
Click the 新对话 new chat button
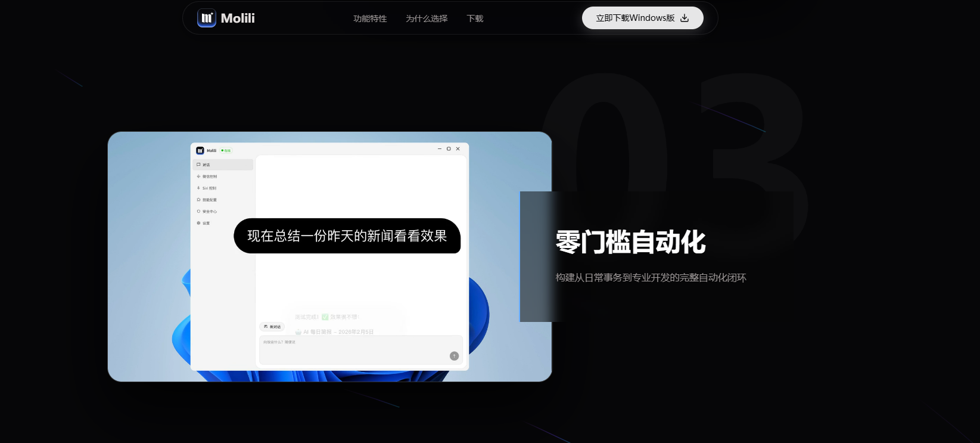(x=272, y=327)
